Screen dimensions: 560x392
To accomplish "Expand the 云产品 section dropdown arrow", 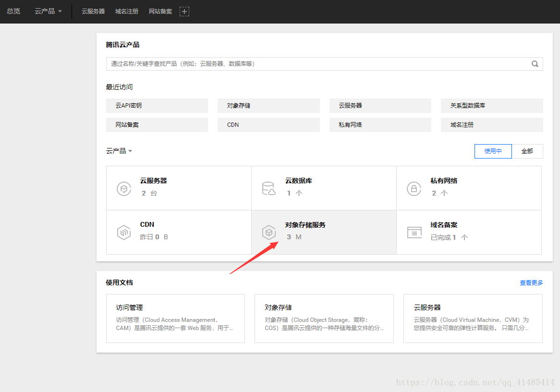I will (x=130, y=151).
